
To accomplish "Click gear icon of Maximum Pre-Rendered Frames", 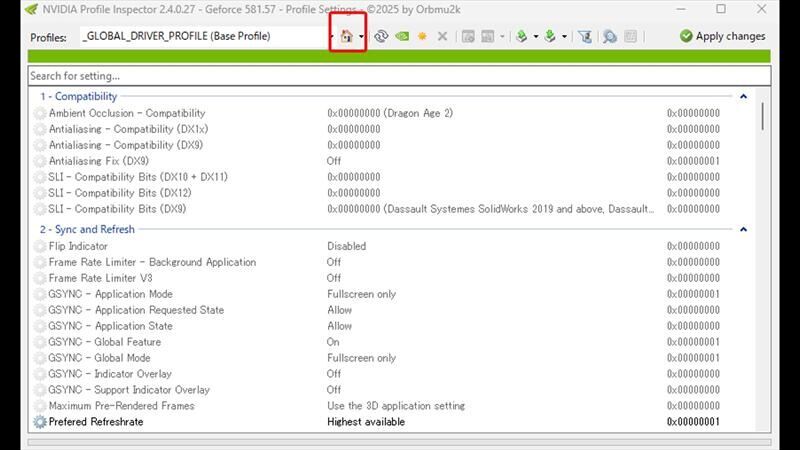I will [40, 406].
